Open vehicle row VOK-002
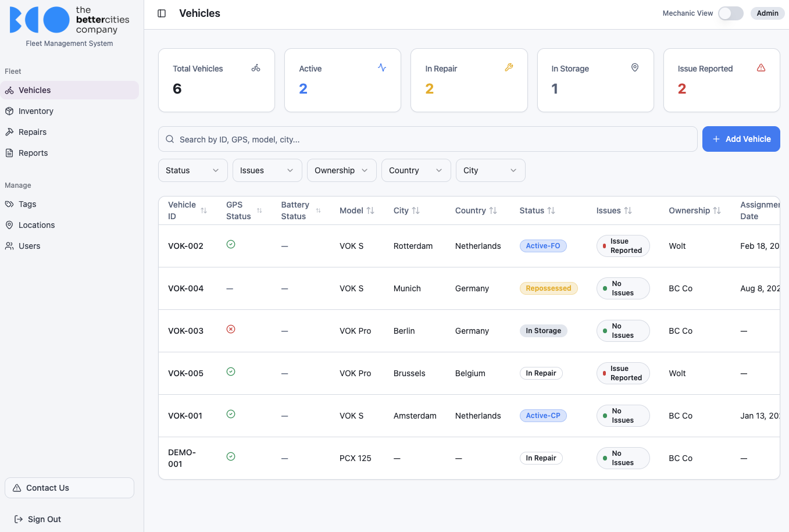 (469, 246)
